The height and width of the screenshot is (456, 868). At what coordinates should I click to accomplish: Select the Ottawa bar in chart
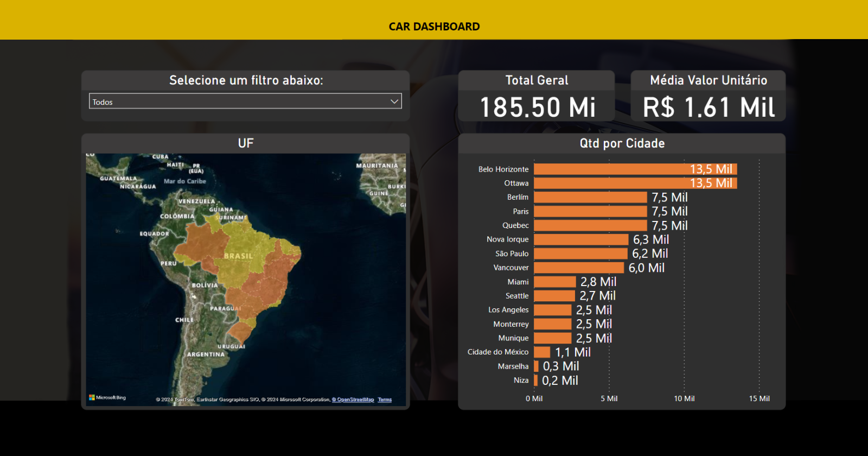pos(635,183)
